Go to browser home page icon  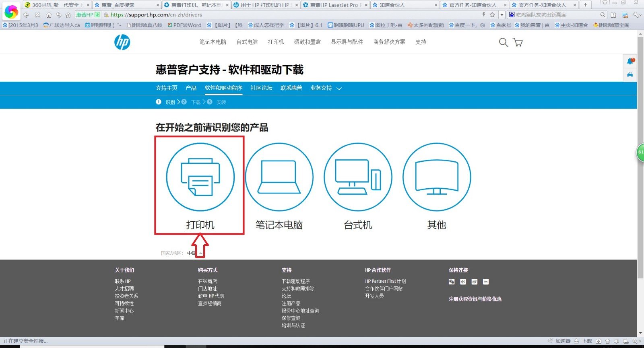pos(48,15)
